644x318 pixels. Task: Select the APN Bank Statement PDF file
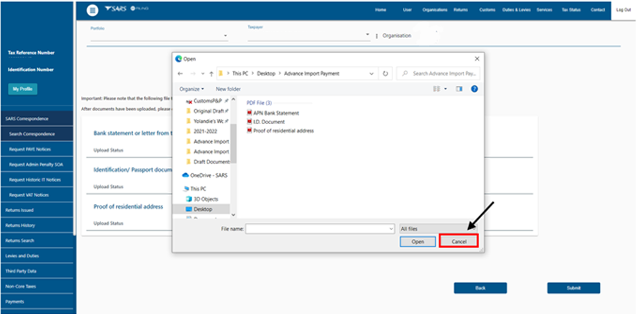275,113
